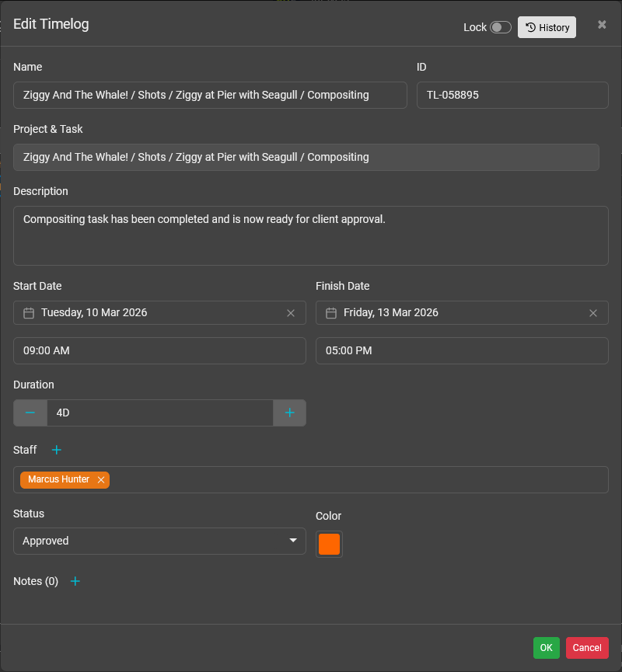Decrease duration with the minus button
Image resolution: width=622 pixels, height=672 pixels.
30,413
